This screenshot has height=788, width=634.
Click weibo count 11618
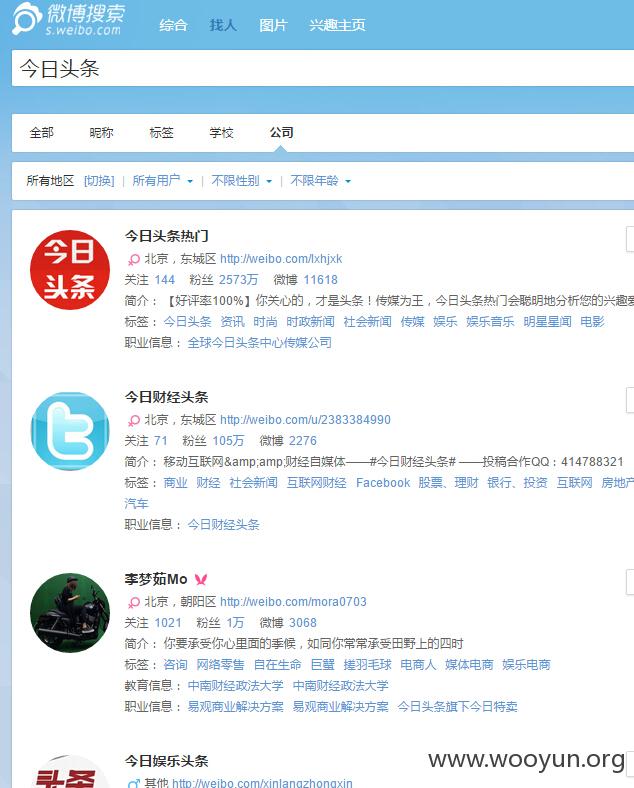[321, 280]
